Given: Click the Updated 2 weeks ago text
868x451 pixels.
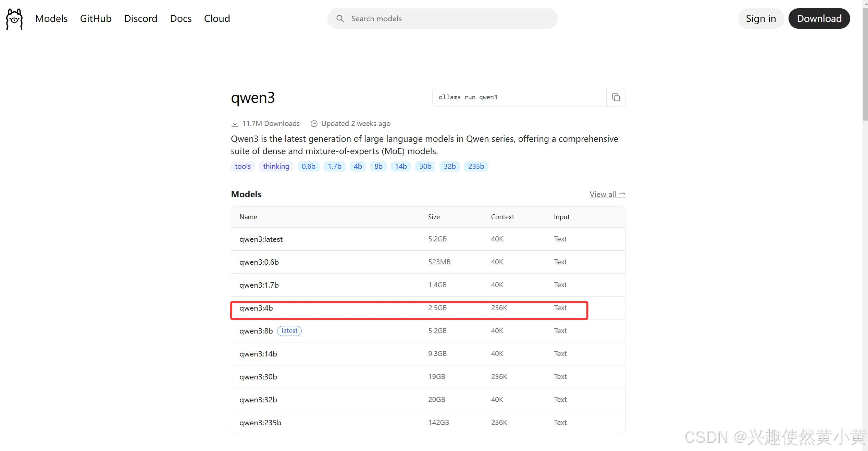Looking at the screenshot, I should coord(356,124).
